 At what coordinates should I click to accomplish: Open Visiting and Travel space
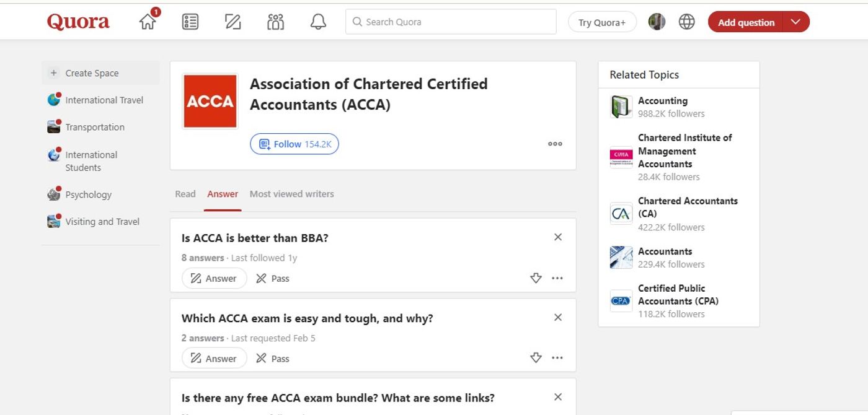tap(102, 222)
